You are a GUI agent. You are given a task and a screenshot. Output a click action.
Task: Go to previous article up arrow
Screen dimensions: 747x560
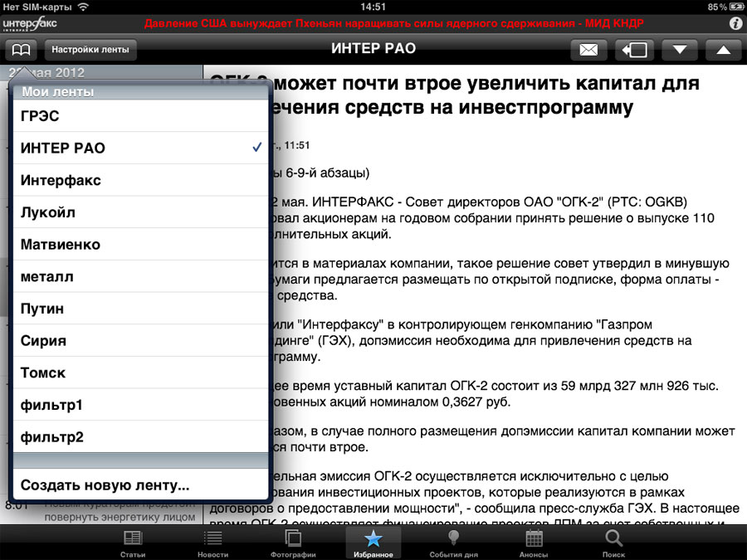(723, 50)
